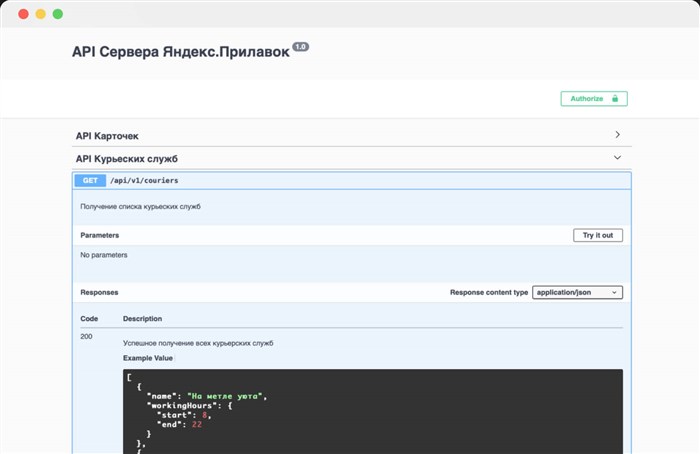Click the 200 response code

(x=86, y=336)
